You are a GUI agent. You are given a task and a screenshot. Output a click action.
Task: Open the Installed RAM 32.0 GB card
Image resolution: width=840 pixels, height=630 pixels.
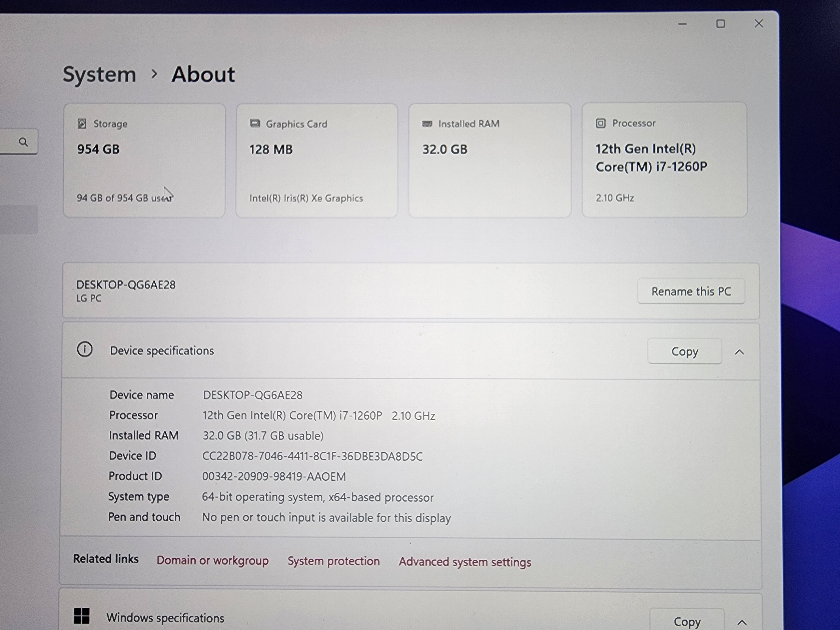490,160
